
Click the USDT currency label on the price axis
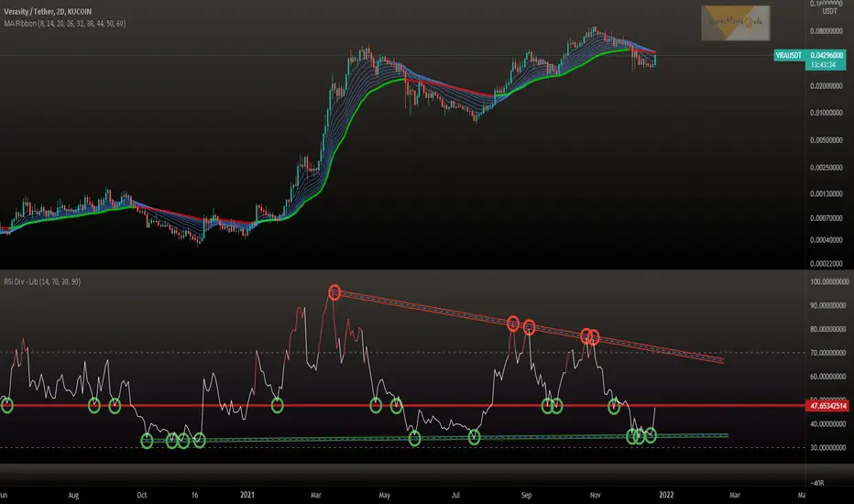click(x=829, y=11)
